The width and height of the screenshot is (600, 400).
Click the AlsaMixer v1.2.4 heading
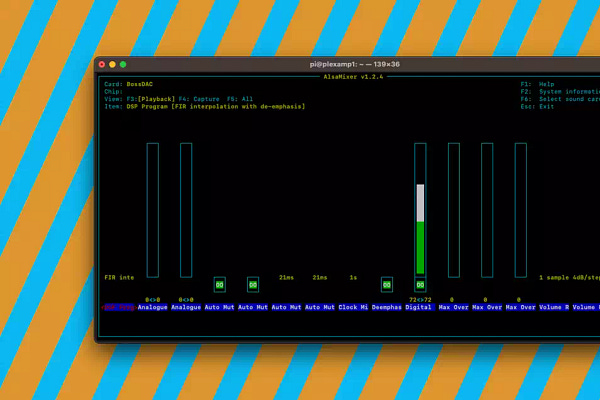[353, 77]
